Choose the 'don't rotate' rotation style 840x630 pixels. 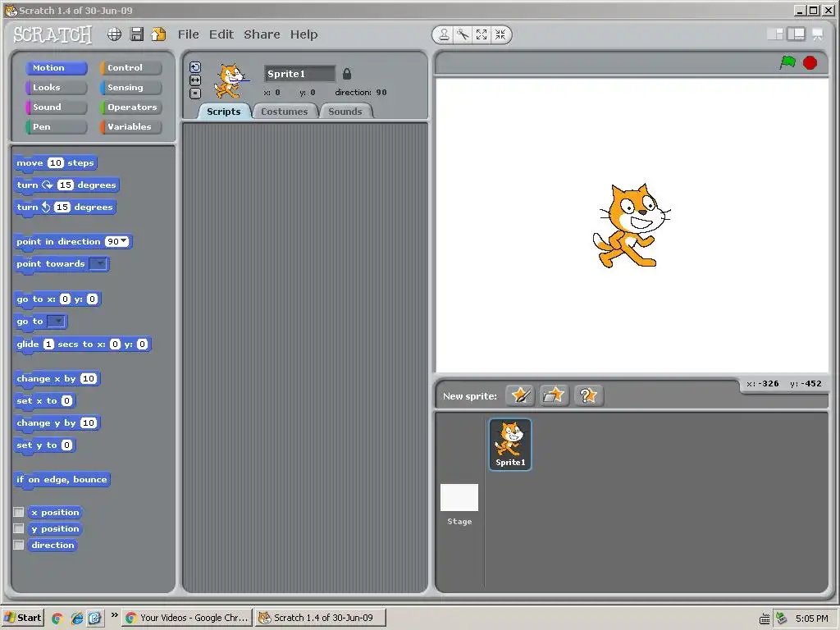(195, 94)
